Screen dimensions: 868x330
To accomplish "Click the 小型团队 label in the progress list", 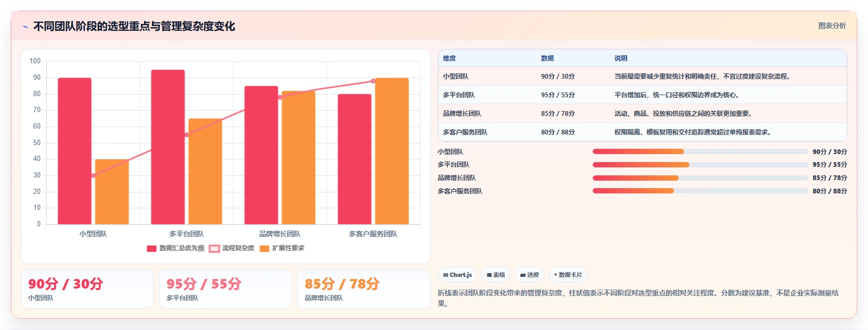I will point(450,152).
